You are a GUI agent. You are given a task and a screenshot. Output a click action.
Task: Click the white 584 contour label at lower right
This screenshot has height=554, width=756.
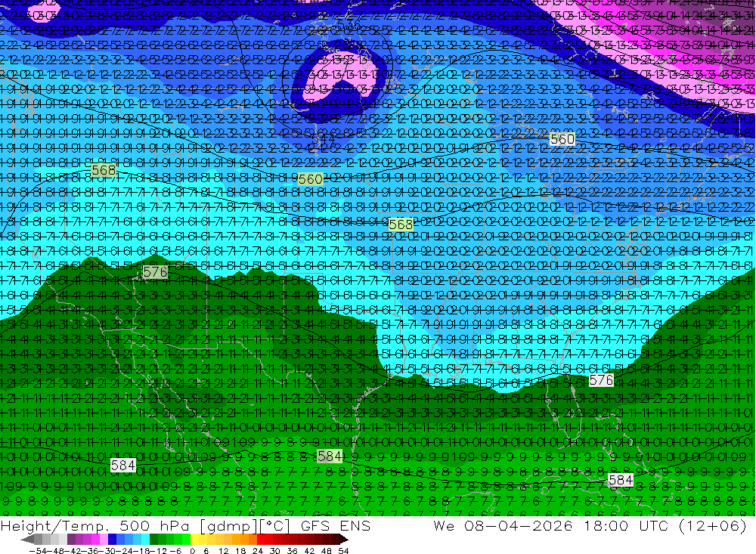tap(621, 480)
